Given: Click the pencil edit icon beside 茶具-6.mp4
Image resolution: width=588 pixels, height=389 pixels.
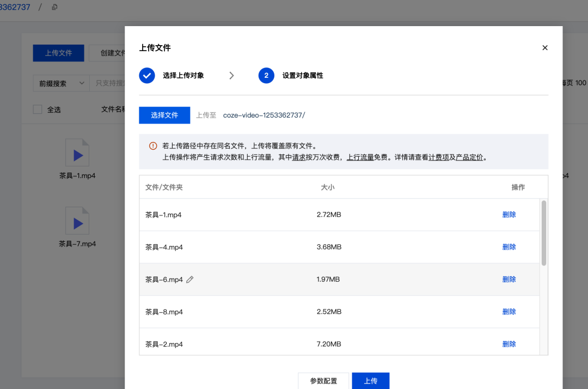Looking at the screenshot, I should [190, 280].
